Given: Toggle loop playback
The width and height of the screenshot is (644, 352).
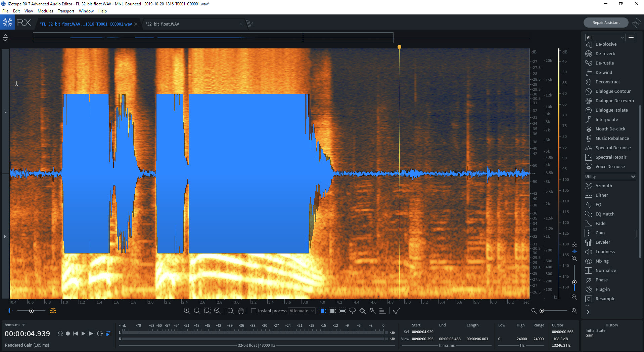Looking at the screenshot, I should pyautogui.click(x=100, y=334).
